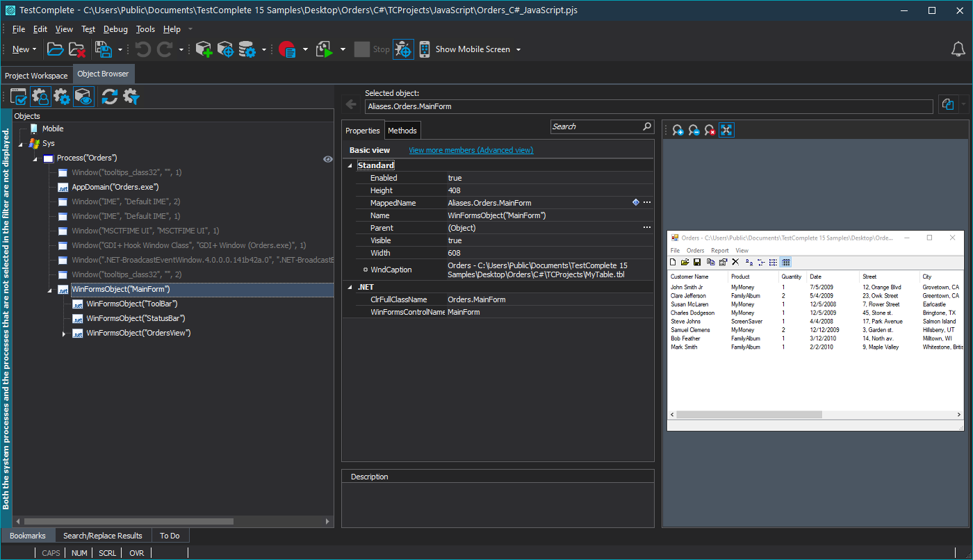The height and width of the screenshot is (560, 973).
Task: Zoom in on the object preview image
Action: click(676, 129)
